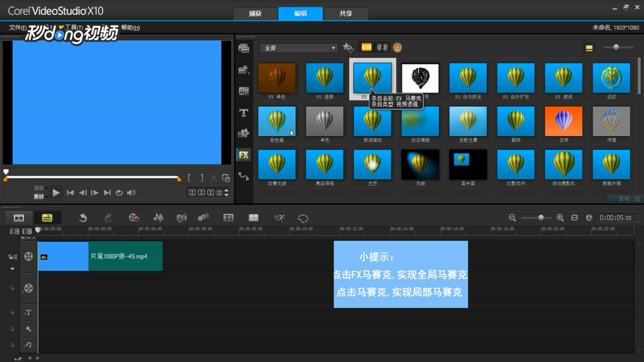Open the Time Remapping tool
This screenshot has height=362, width=644.
[279, 218]
